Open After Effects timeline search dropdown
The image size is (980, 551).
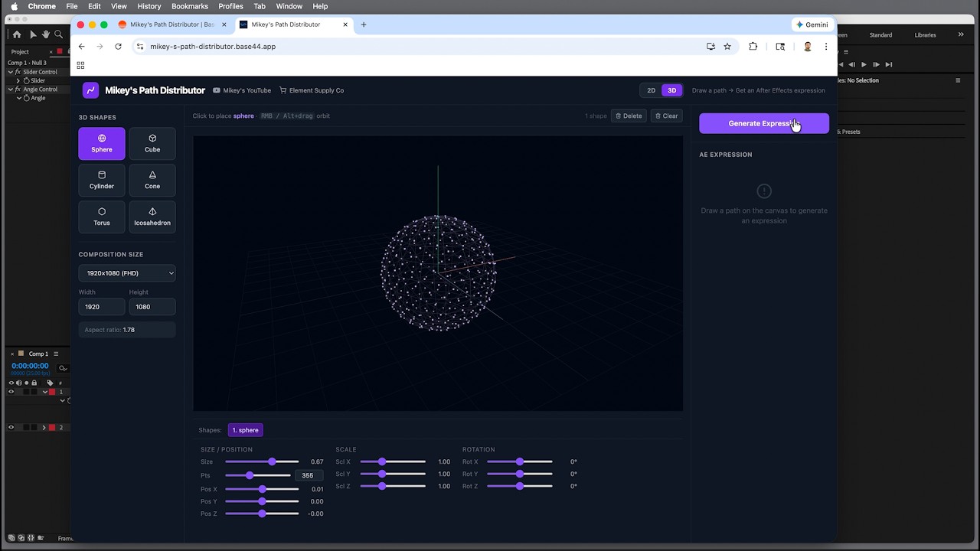point(63,368)
